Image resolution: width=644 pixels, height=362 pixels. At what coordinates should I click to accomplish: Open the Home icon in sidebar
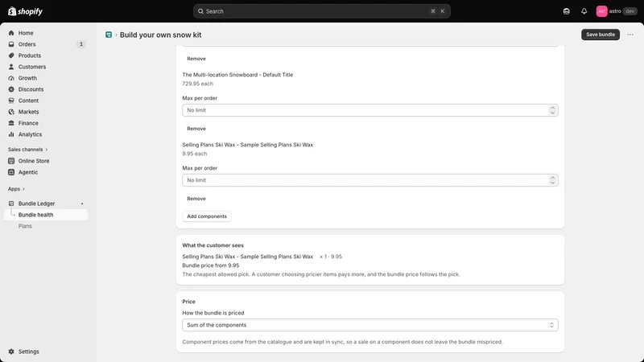tap(11, 33)
